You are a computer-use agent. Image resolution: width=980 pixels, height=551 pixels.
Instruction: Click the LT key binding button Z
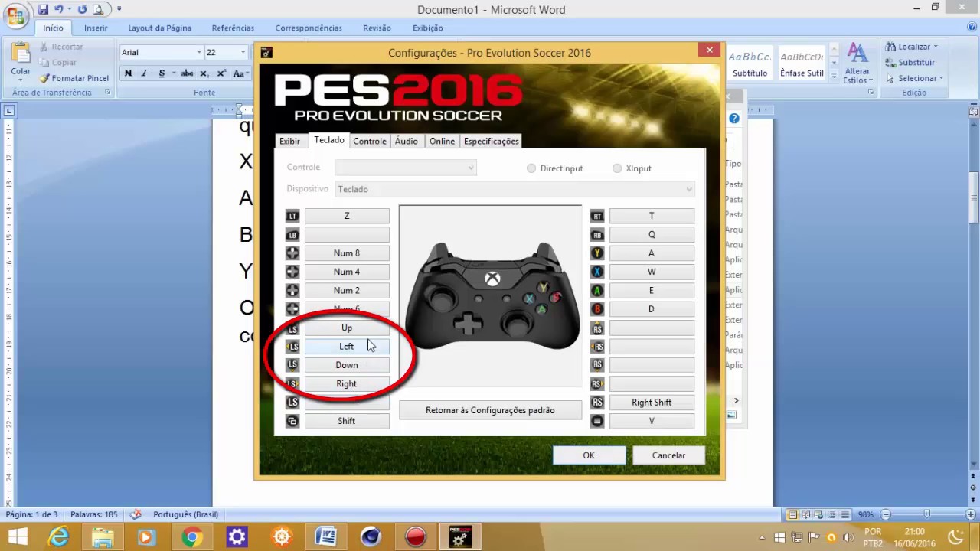click(347, 216)
